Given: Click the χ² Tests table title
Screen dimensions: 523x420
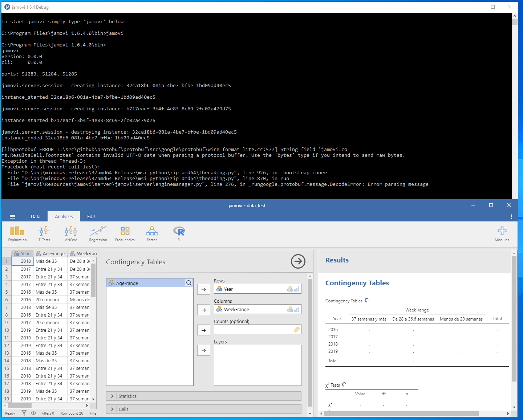Looking at the screenshot, I should [x=333, y=385].
